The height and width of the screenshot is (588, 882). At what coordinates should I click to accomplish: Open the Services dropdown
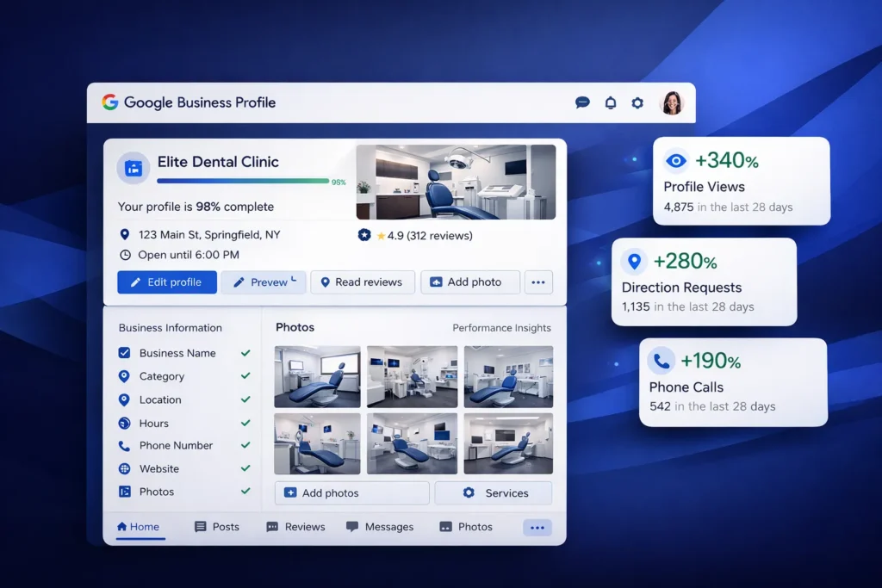pos(493,492)
